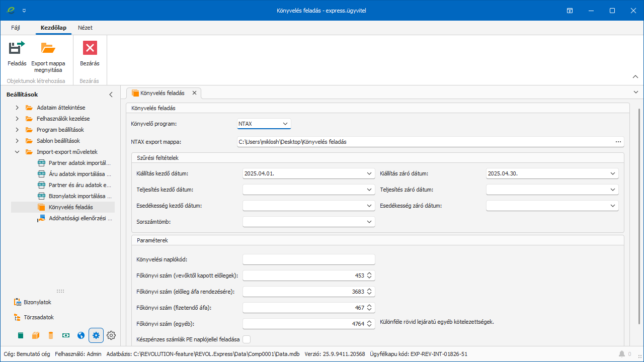This screenshot has width=644, height=362.
Task: Switch to the Nézet ribbon tab
Action: pos(85,28)
